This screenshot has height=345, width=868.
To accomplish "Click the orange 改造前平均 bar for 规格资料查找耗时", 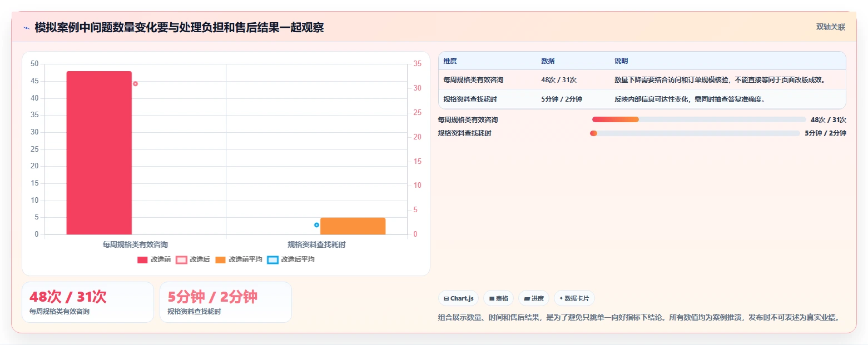I will click(353, 226).
